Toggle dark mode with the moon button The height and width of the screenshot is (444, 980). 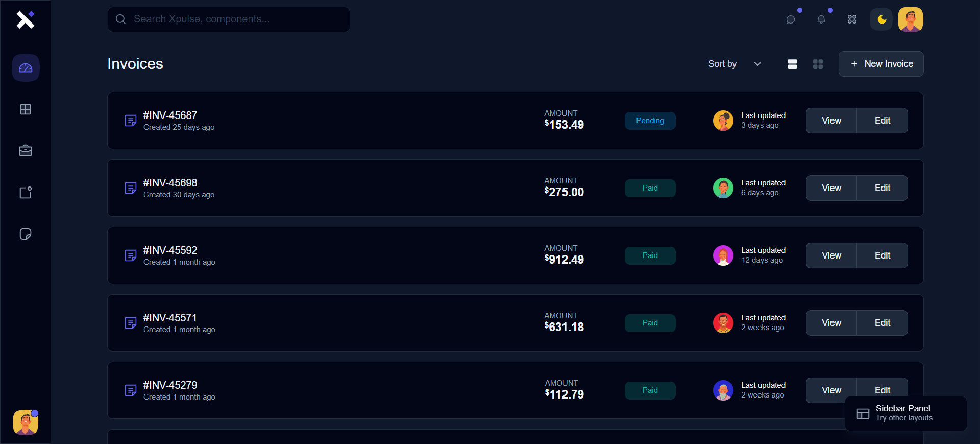tap(881, 19)
